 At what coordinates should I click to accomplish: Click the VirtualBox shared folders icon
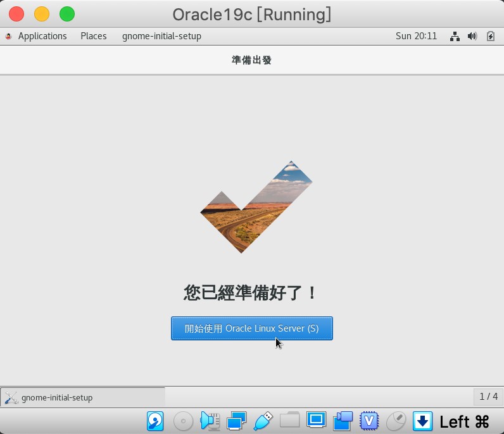point(289,419)
